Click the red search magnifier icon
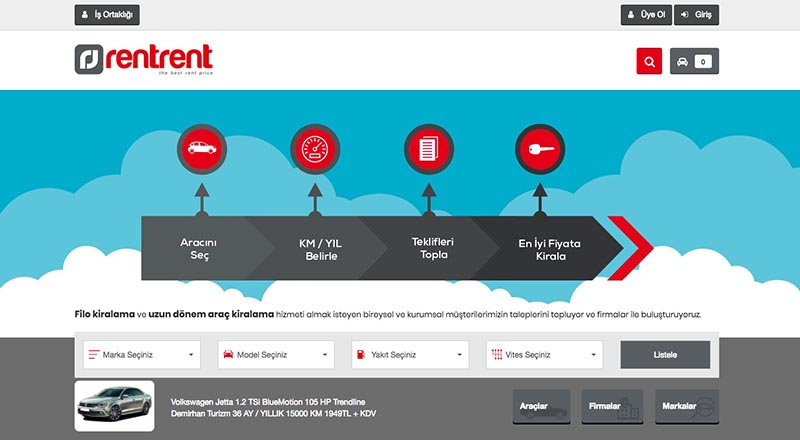Screen dimensions: 800x440 coord(649,61)
